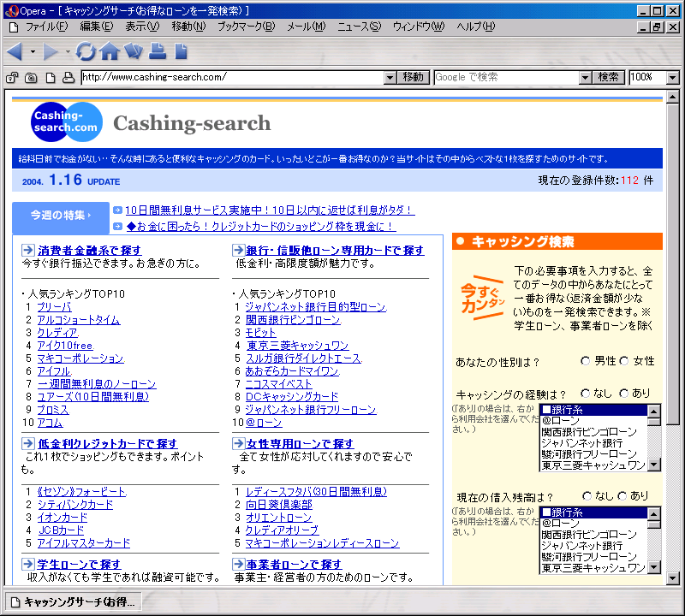Select the キャッシングサーチ page tab at bottom
This screenshot has height=616, width=685.
[73, 602]
